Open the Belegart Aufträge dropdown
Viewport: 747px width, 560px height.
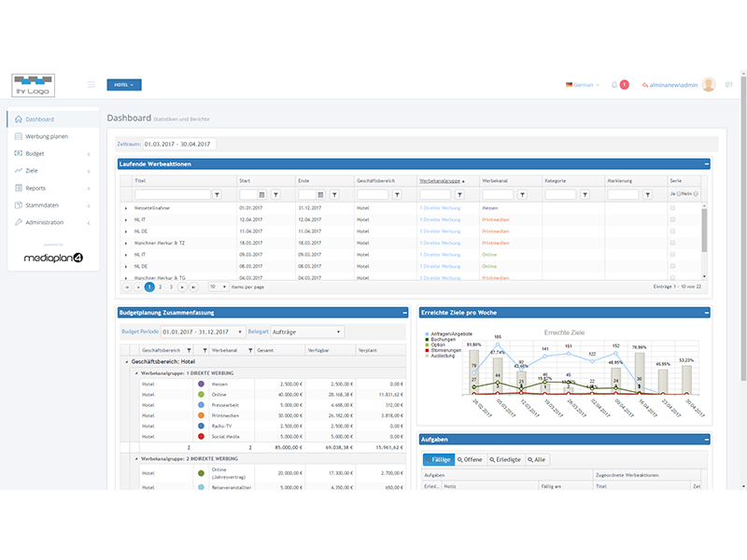pos(307,331)
